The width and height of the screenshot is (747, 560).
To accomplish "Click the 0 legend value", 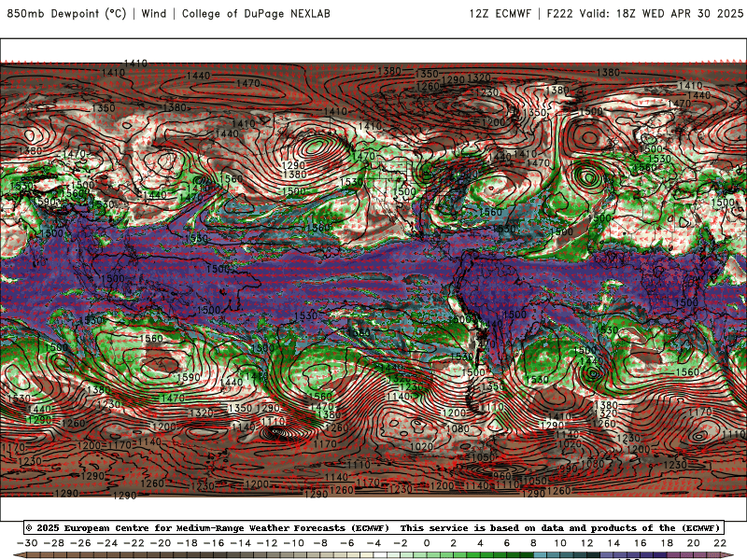I will coord(427,543).
